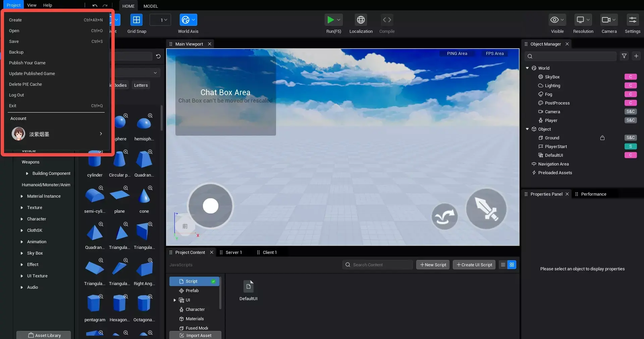Click the Object Manager add plus icon
The height and width of the screenshot is (339, 644).
(x=636, y=56)
